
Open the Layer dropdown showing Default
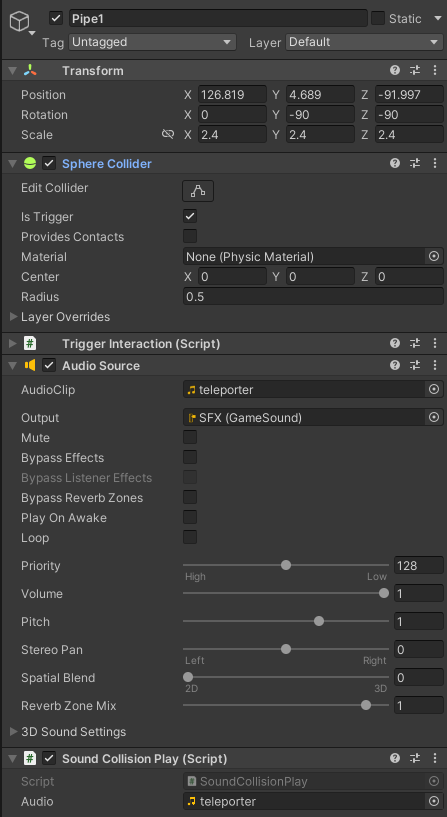364,42
